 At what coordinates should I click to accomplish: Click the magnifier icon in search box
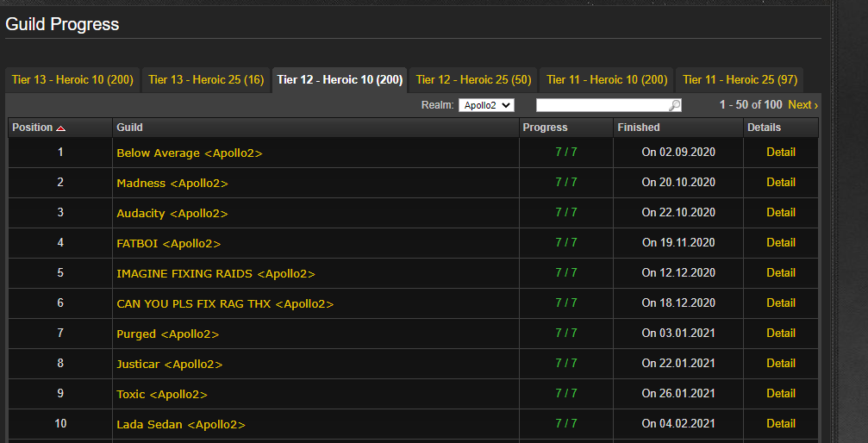pyautogui.click(x=674, y=105)
